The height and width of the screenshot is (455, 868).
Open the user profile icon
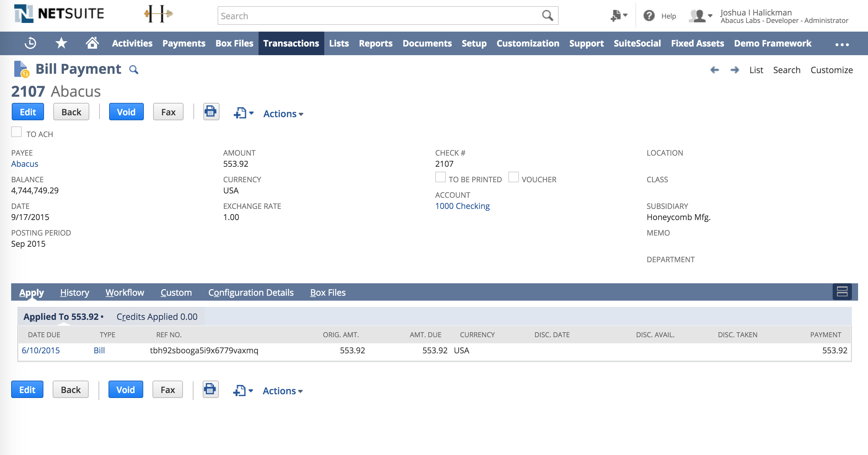[x=698, y=15]
